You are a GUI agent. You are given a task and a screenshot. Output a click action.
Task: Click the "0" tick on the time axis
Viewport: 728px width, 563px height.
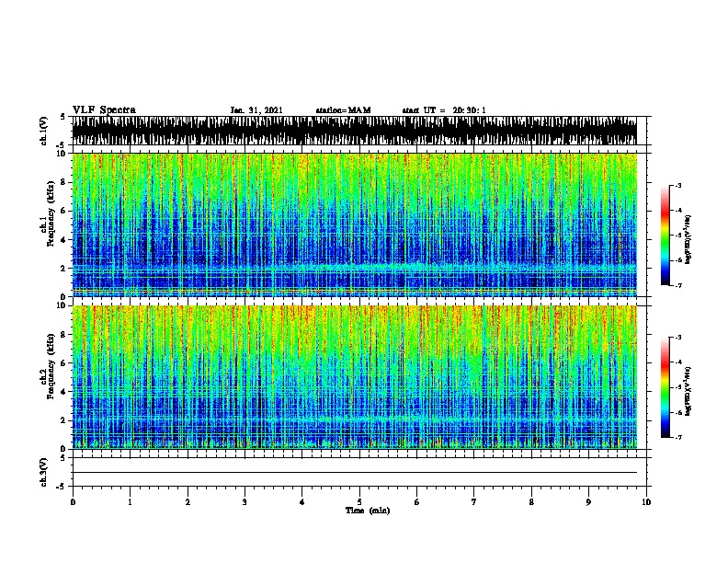click(x=73, y=502)
